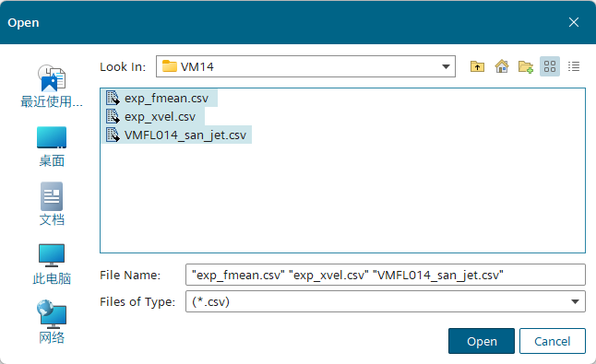The image size is (596, 364).
Task: Open the recently used (最近使用) location
Action: pyautogui.click(x=52, y=87)
